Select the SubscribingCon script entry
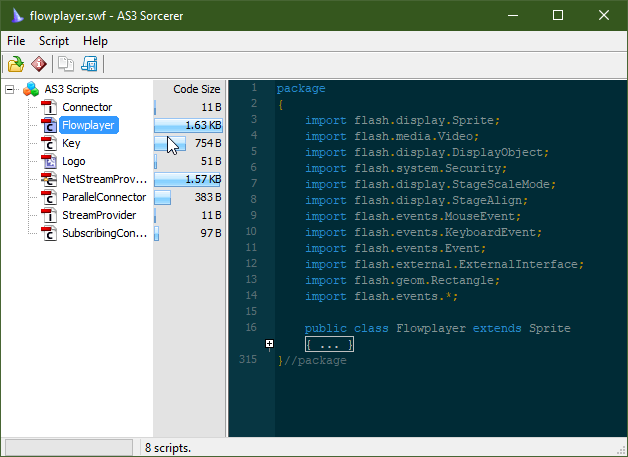The height and width of the screenshot is (457, 628). coord(103,233)
